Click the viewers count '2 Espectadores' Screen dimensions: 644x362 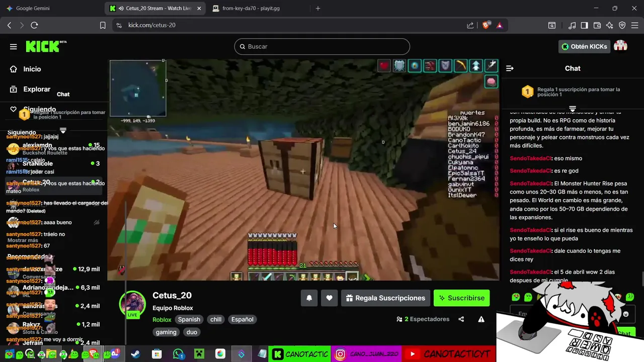point(423,319)
